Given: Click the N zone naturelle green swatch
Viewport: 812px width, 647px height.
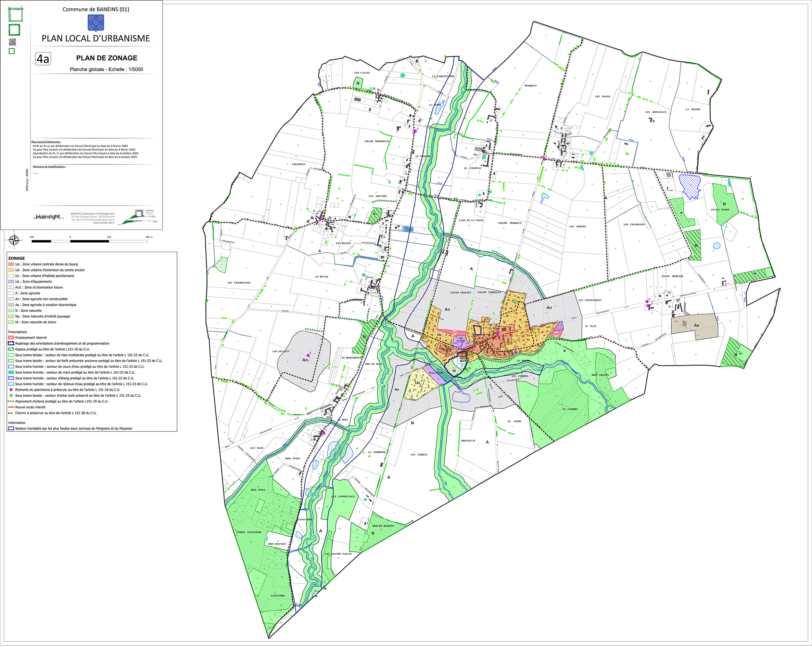Looking at the screenshot, I should [x=11, y=311].
